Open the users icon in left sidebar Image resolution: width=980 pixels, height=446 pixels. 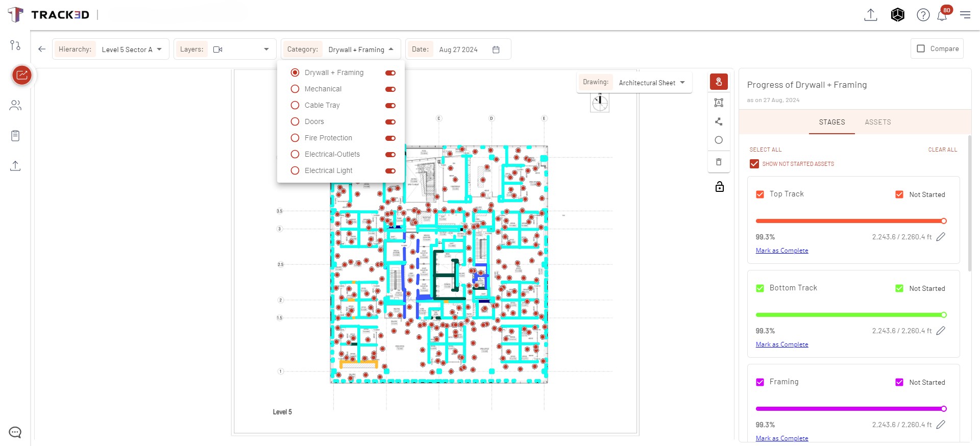pyautogui.click(x=15, y=105)
